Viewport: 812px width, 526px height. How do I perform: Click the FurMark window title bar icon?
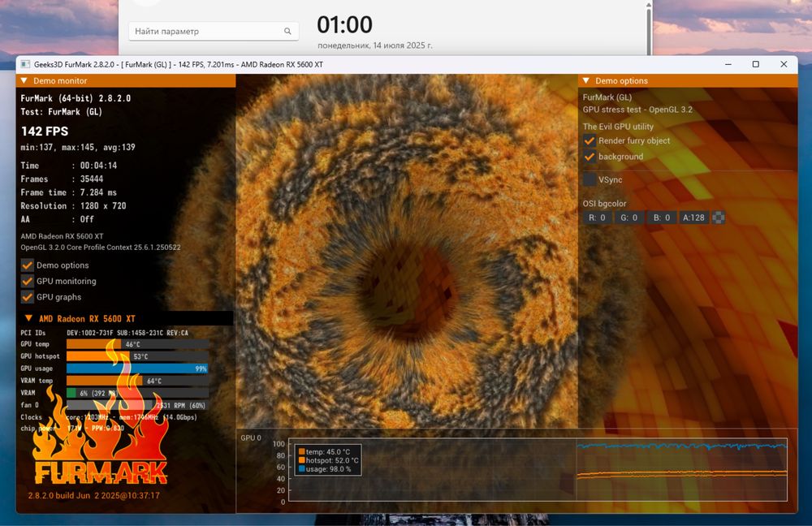coord(25,64)
